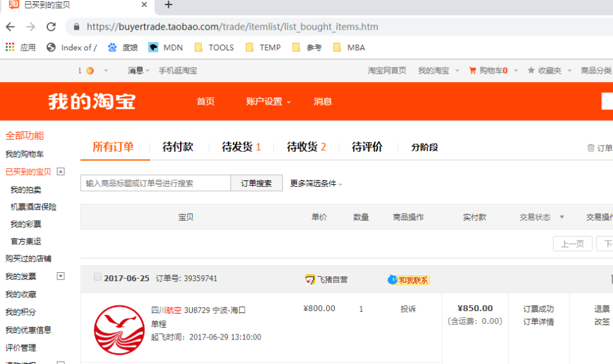Screen dimensions: 613x364
Task: Click 改签 for the flight order
Action: point(602,322)
